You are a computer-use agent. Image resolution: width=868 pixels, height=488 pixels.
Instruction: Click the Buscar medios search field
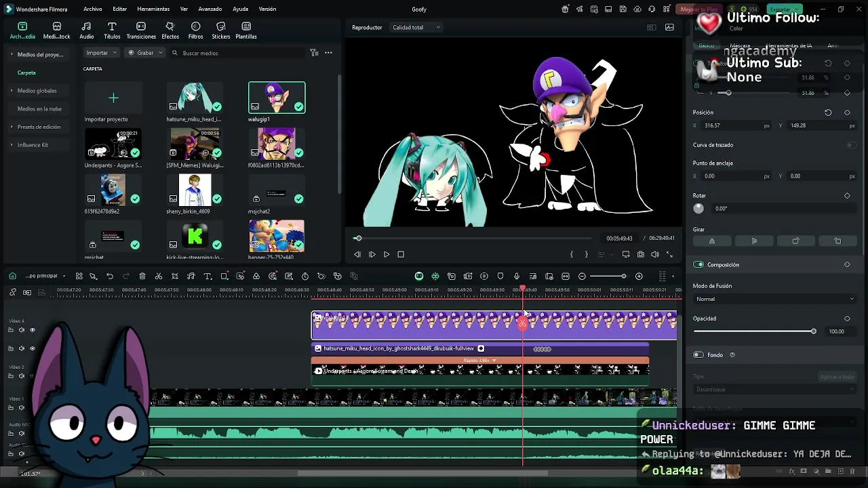(x=237, y=53)
